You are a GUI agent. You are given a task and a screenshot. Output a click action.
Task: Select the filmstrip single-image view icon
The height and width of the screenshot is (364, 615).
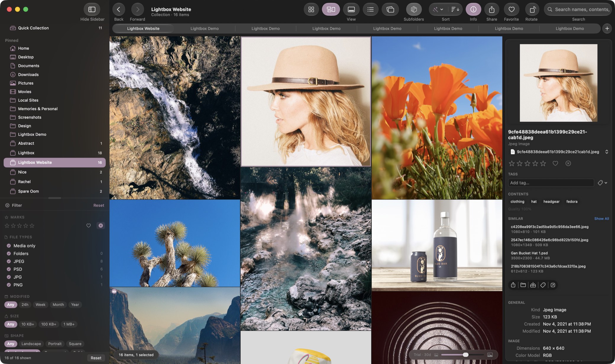click(351, 9)
